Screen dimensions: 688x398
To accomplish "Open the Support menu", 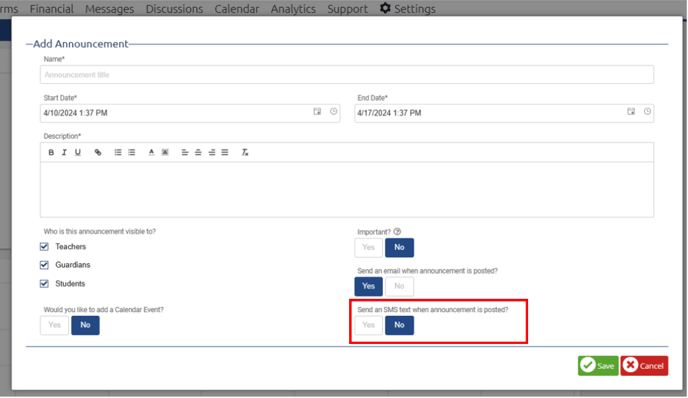I will [x=348, y=9].
